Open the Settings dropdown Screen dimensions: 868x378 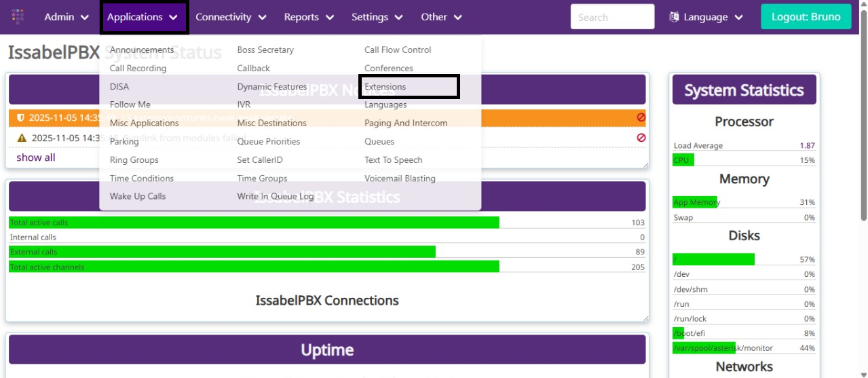pos(377,17)
